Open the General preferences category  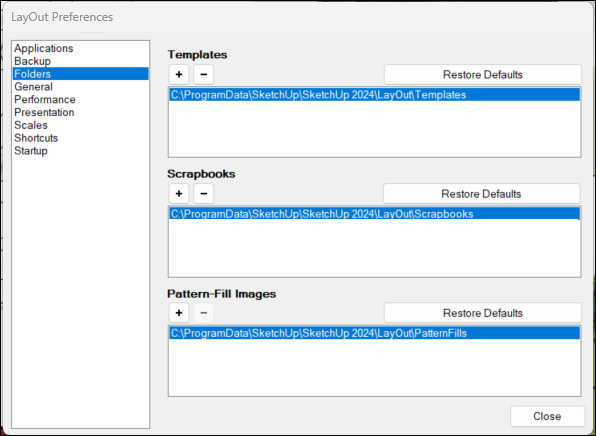pos(80,87)
